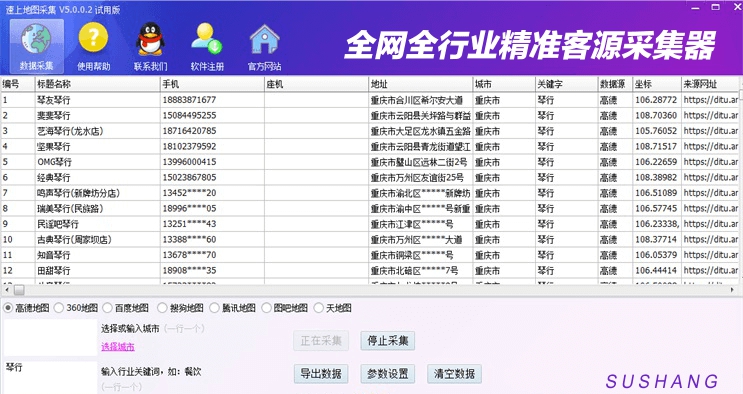Sort by 来源网址 column header

[710, 84]
